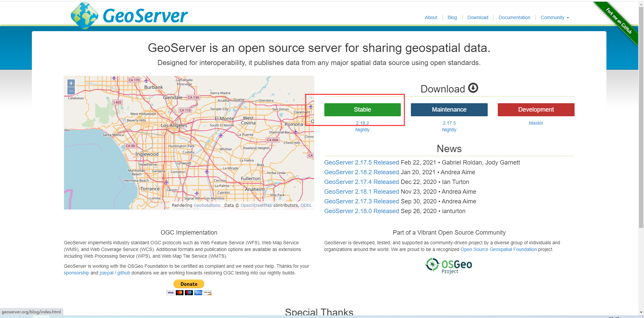Open the Master development link
The width and height of the screenshot is (644, 318).
click(536, 123)
